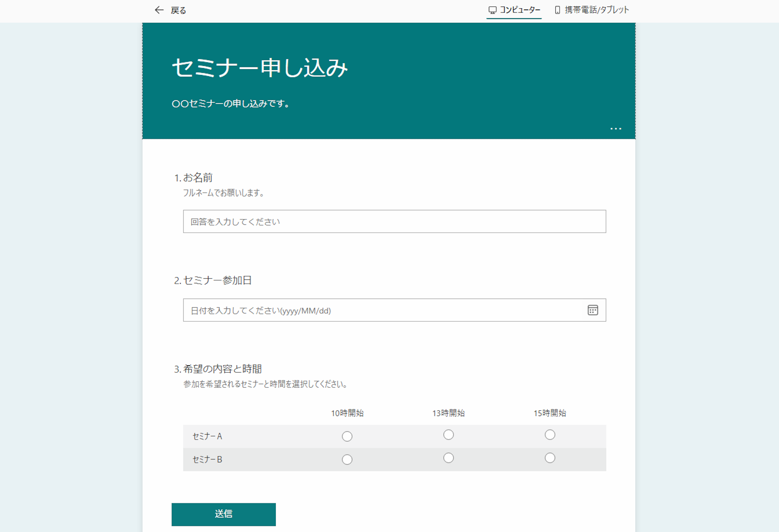The height and width of the screenshot is (532, 779).
Task: Switch to コンピューター preview tab
Action: coord(519,10)
